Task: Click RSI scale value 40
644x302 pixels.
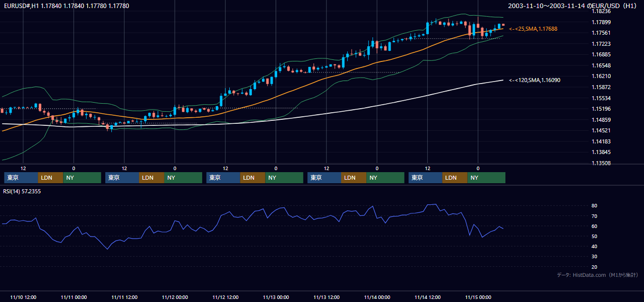Action: click(594, 246)
